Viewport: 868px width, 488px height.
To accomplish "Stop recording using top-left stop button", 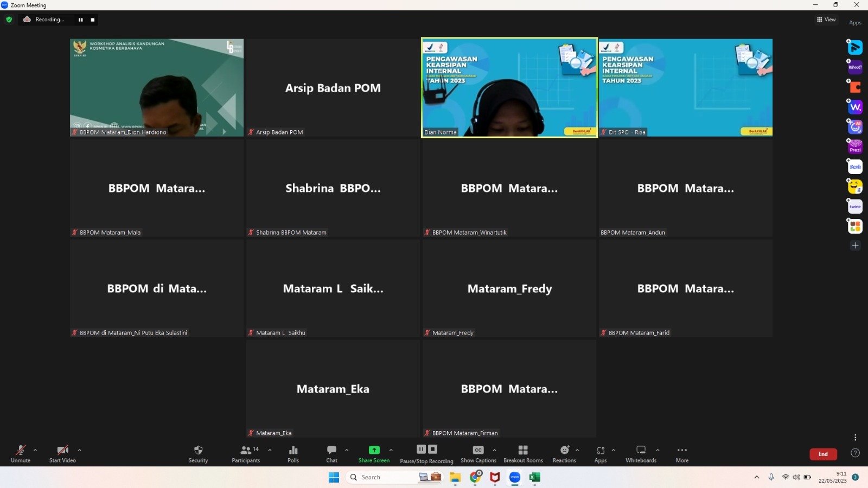I will pos(93,20).
